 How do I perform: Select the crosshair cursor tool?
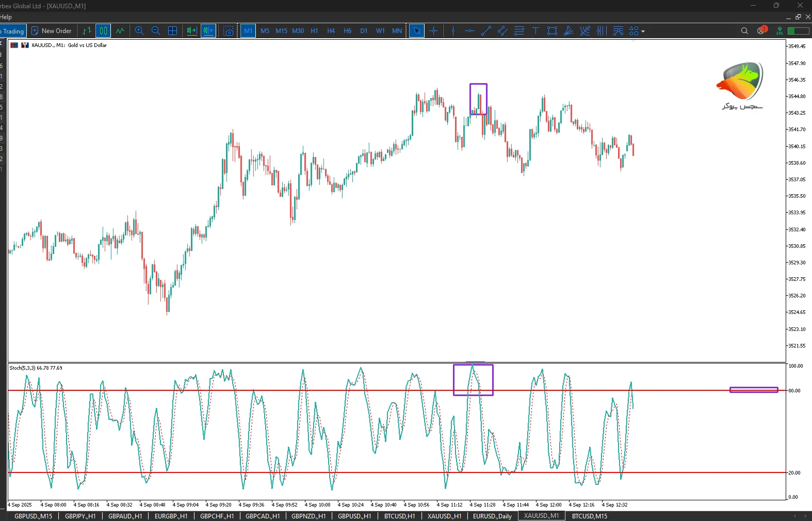coord(433,31)
